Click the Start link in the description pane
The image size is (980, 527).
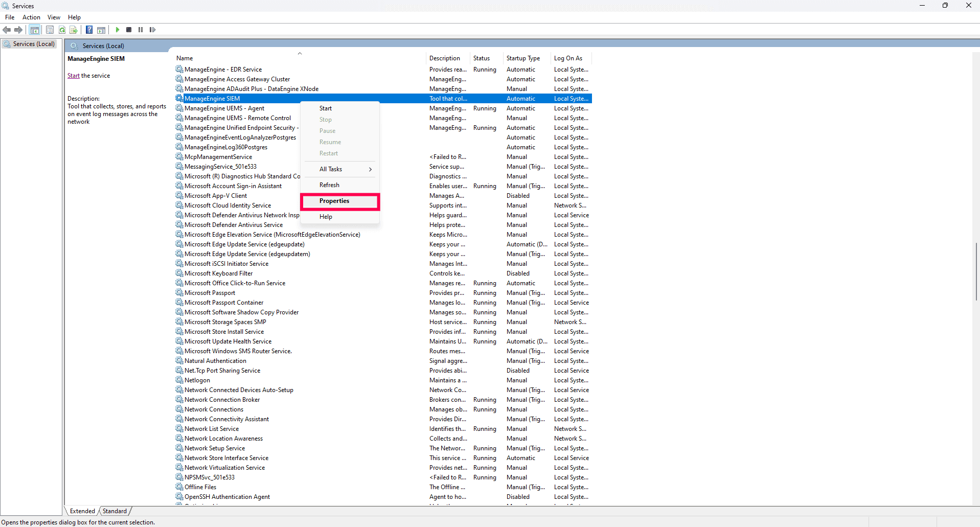[x=73, y=76]
